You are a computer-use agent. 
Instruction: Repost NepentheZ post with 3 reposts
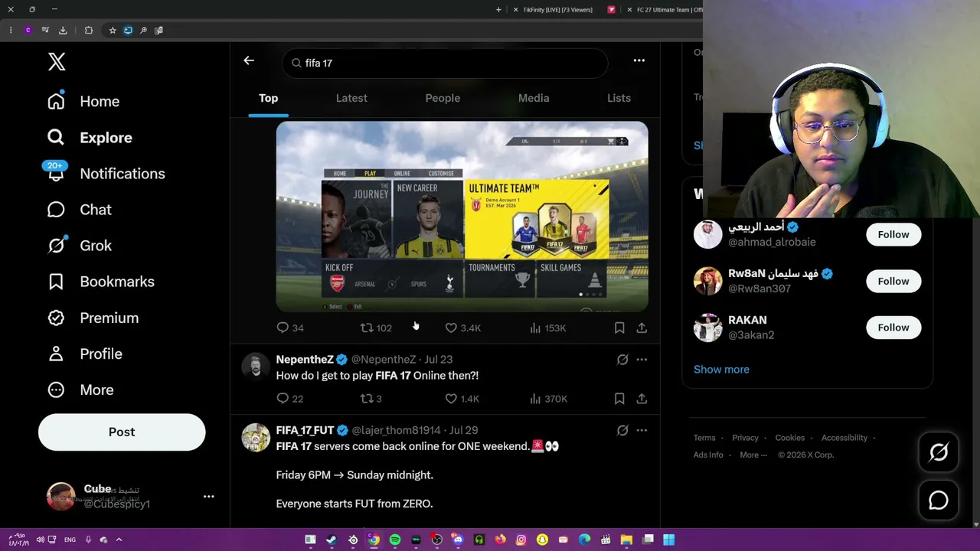371,398
